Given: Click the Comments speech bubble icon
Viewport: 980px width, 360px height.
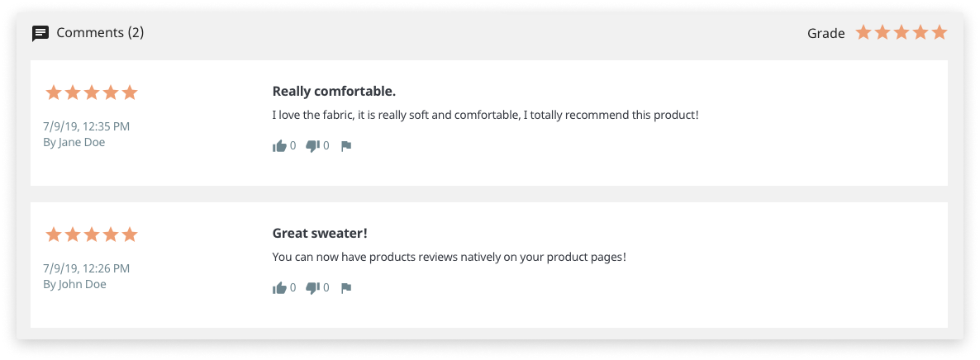Looking at the screenshot, I should click(x=40, y=33).
